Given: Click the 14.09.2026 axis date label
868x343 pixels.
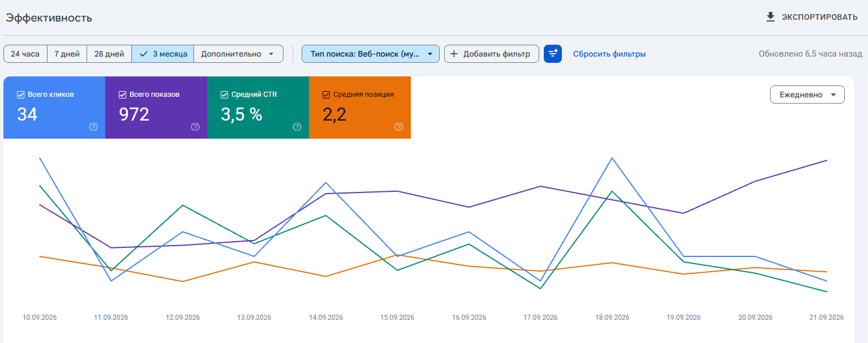Looking at the screenshot, I should tap(326, 318).
